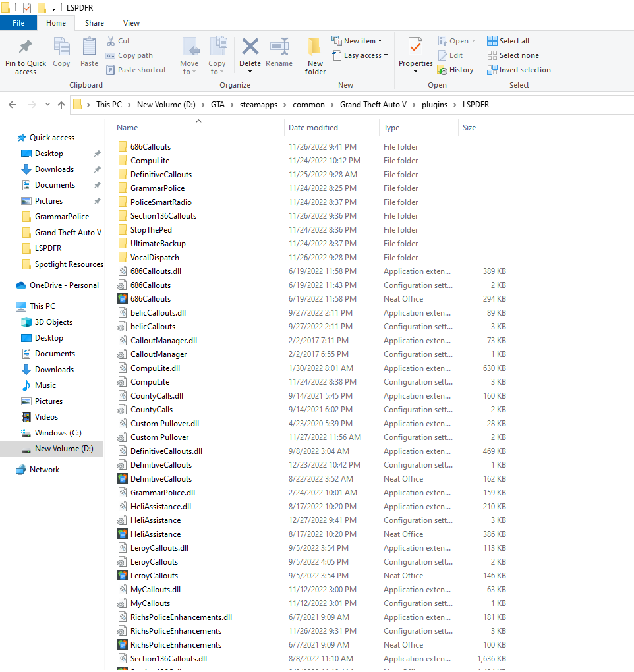
Task: Click Edit in the Open group
Action: point(451,55)
